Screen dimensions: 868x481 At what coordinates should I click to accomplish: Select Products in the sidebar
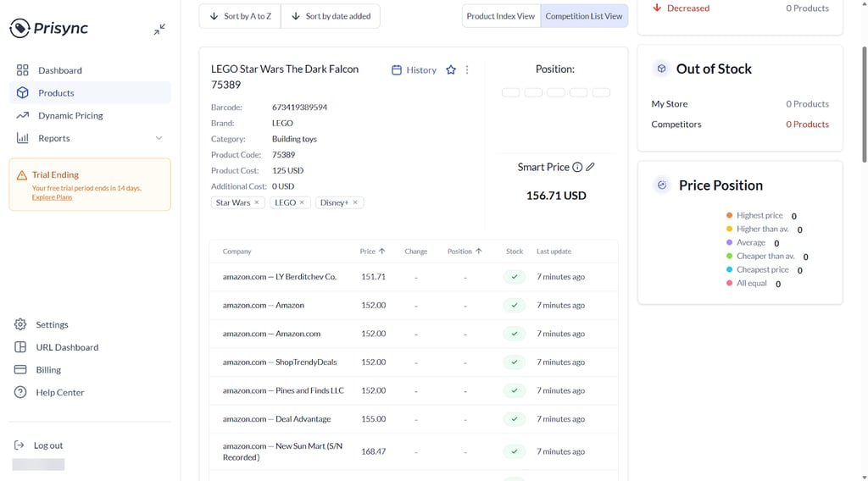pos(90,93)
